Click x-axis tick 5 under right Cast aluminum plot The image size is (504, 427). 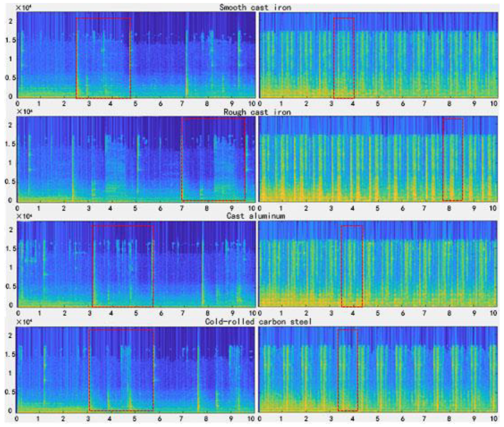(378, 313)
